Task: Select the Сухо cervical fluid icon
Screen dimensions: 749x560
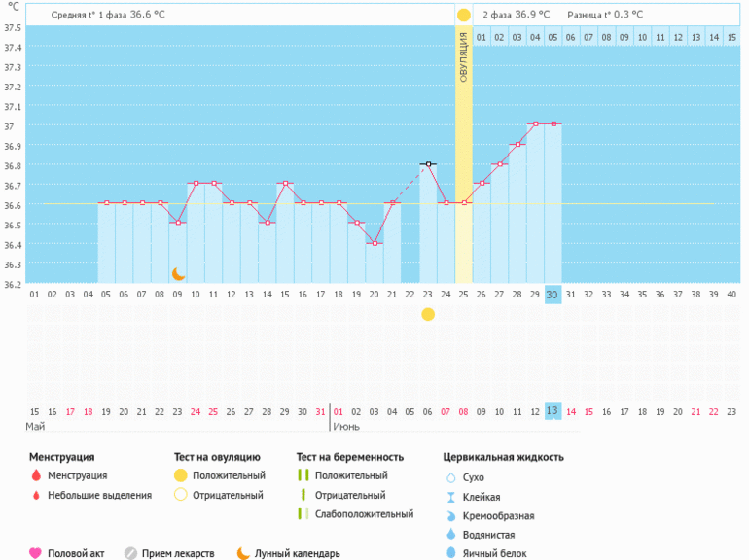Action: click(x=450, y=477)
